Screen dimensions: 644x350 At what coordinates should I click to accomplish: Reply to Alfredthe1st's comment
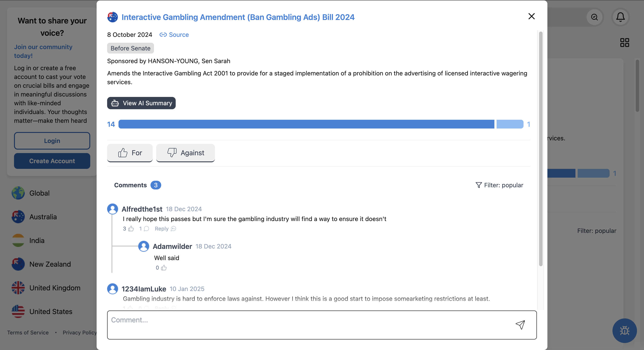coord(165,229)
